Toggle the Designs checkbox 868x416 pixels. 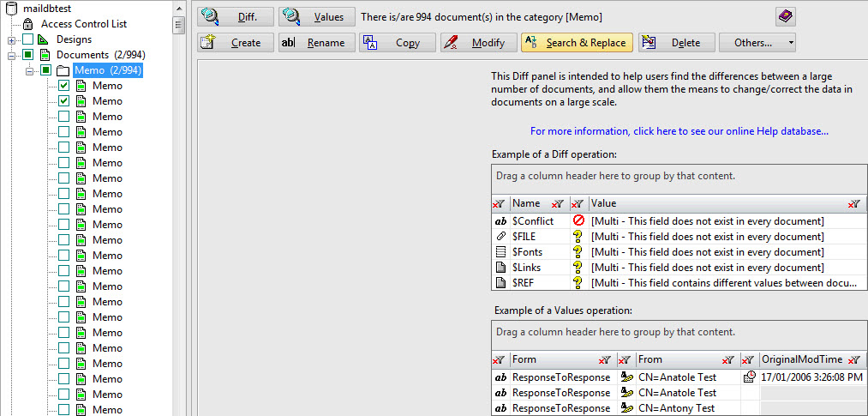tap(28, 39)
